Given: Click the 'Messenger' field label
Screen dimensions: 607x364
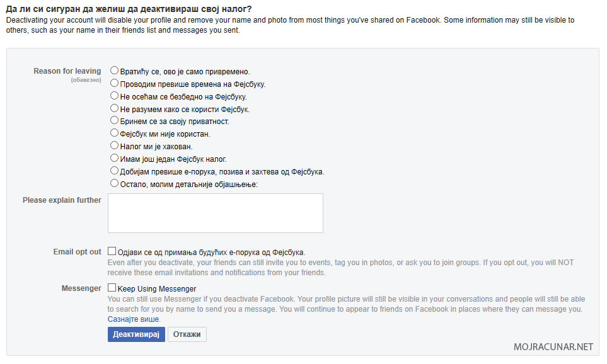Looking at the screenshot, I should (81, 288).
